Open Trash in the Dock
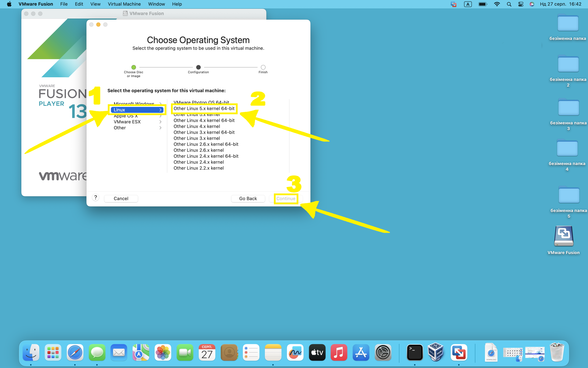Viewport: 588px width, 368px height. tap(557, 352)
